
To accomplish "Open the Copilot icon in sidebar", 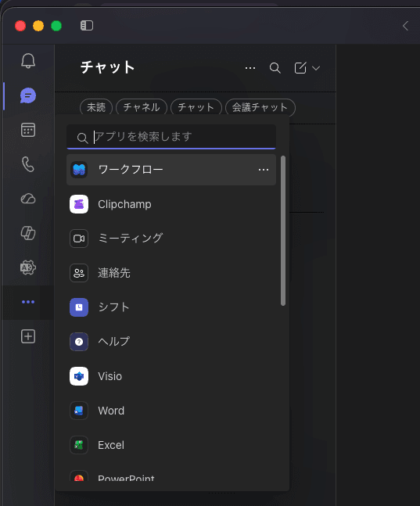I will point(28,233).
